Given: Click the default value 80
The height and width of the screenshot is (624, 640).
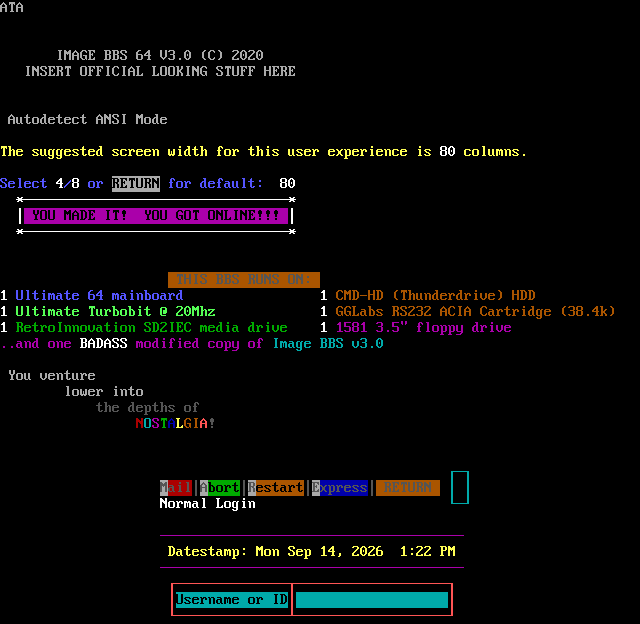Looking at the screenshot, I should [x=287, y=184].
